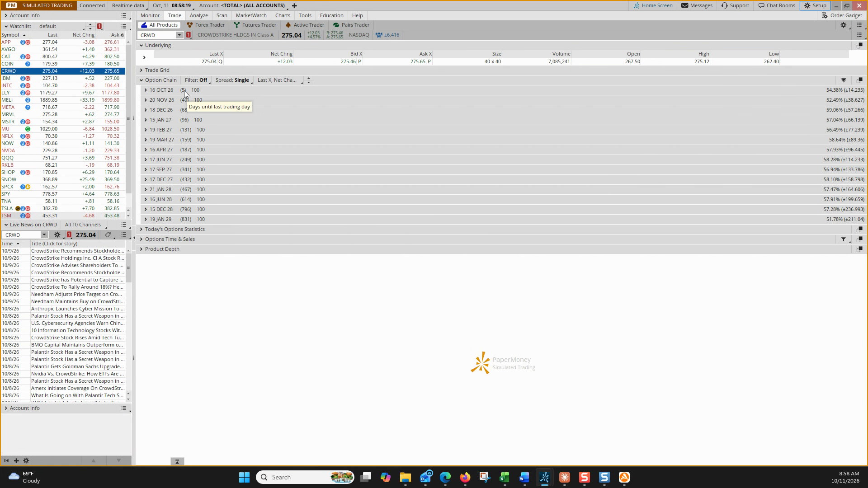Expand Today's Options Statistics section
The height and width of the screenshot is (488, 868).
141,230
